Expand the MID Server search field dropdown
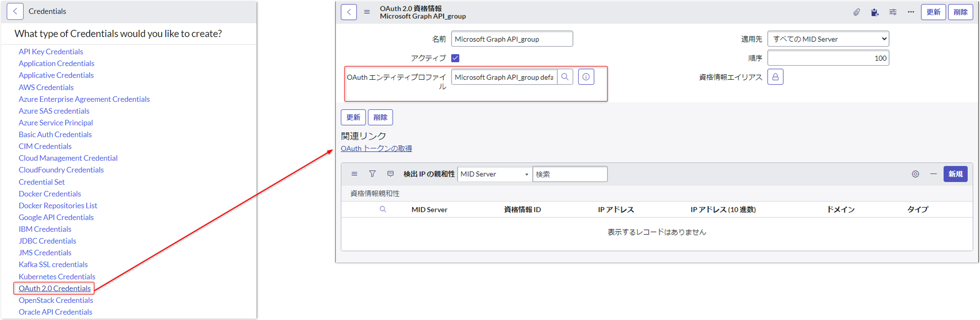 click(495, 174)
